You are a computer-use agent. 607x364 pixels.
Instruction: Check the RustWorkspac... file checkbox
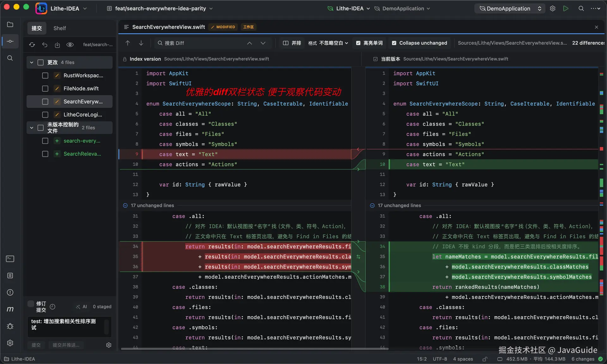pyautogui.click(x=45, y=76)
